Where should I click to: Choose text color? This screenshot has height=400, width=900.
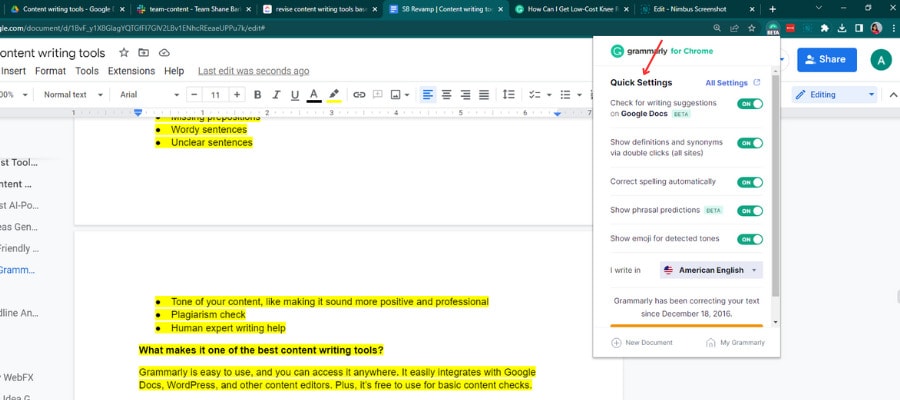[x=314, y=95]
